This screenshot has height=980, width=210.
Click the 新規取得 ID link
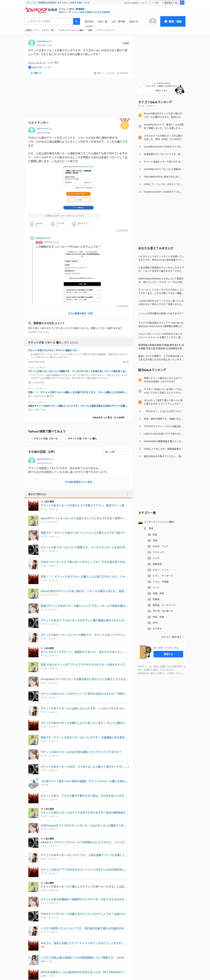(80, 9)
